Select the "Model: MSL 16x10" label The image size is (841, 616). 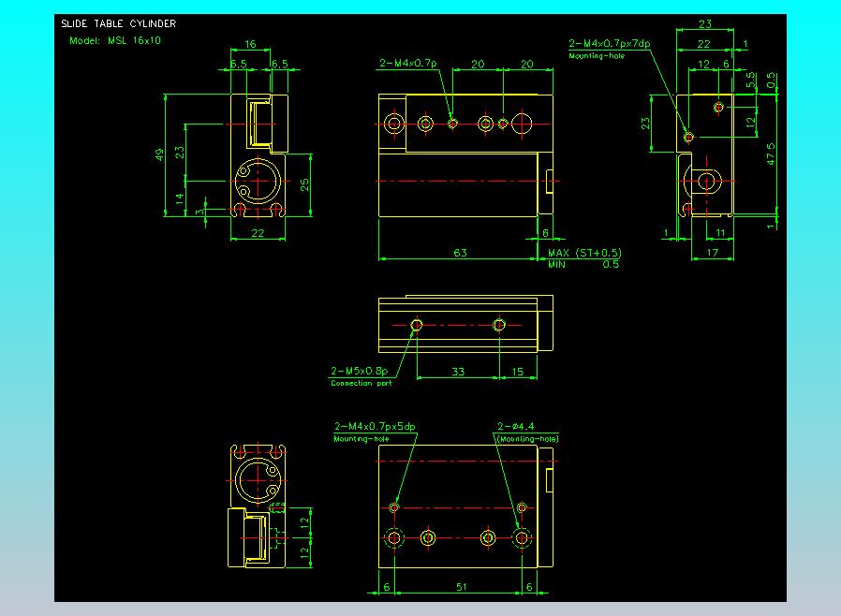click(x=115, y=40)
